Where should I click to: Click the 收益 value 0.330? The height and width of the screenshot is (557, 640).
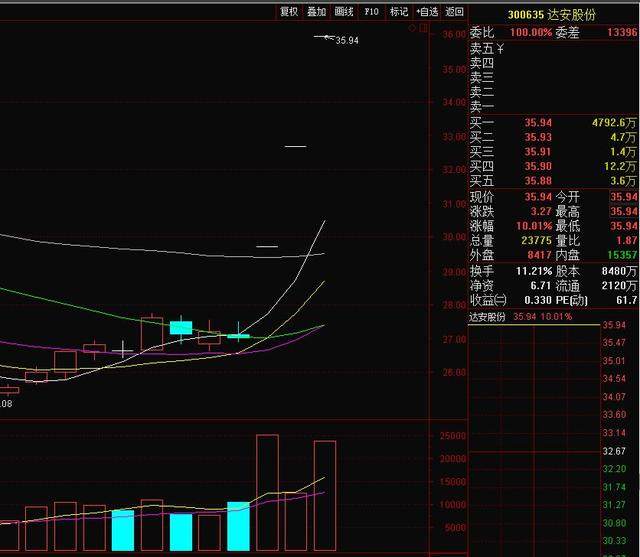538,300
